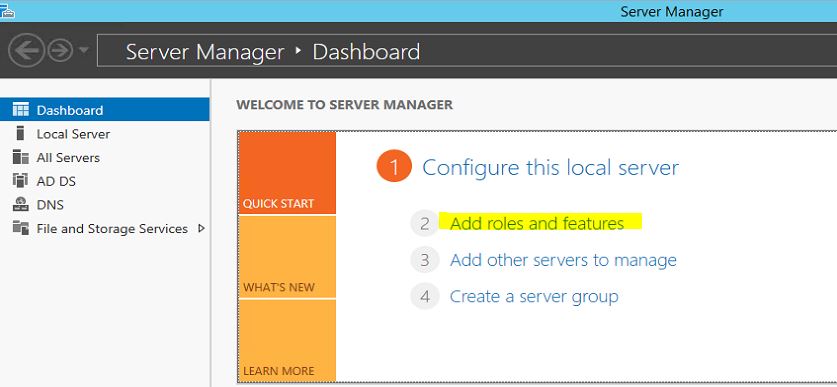Select the WHAT'S NEW tile
The image size is (837, 387).
[287, 257]
